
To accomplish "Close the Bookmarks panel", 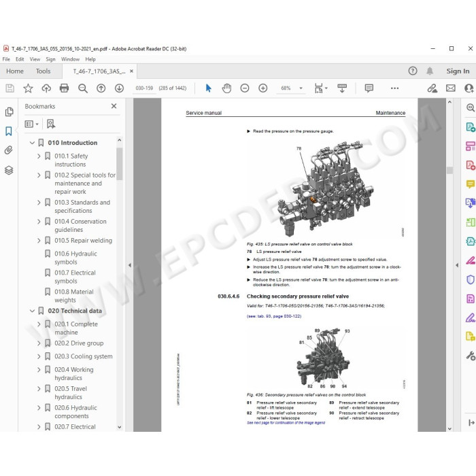I will click(x=114, y=106).
